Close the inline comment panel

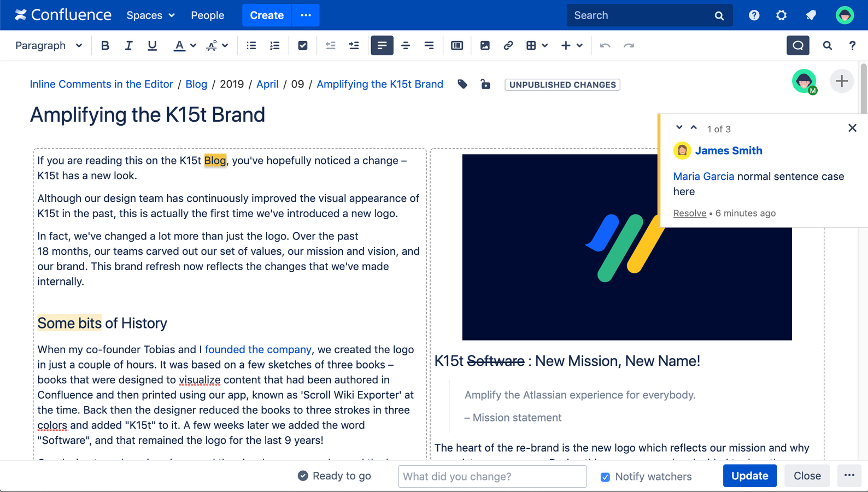click(852, 128)
